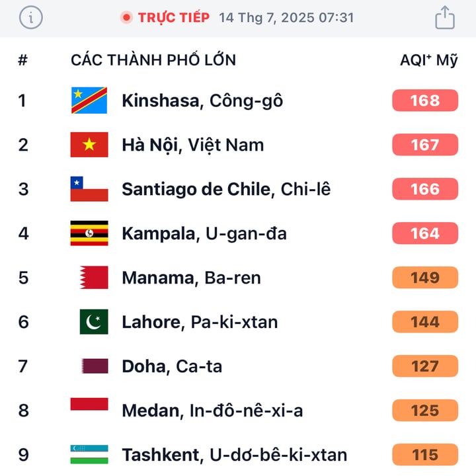Click the Chile flag icon

point(89,189)
